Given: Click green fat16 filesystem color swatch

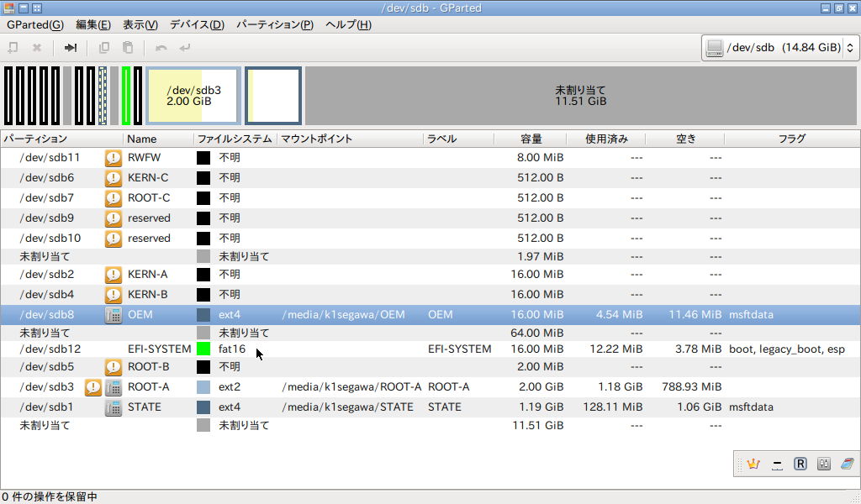Looking at the screenshot, I should click(203, 349).
